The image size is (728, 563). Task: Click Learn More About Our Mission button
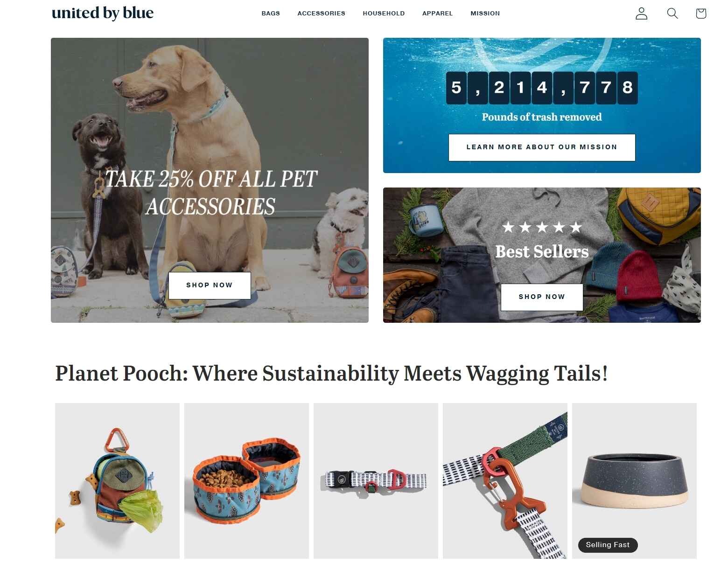[x=542, y=147]
